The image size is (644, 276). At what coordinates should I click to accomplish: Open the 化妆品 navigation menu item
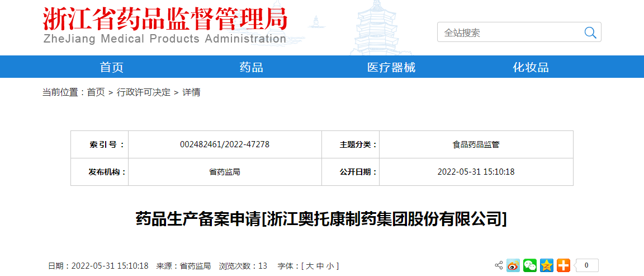(531, 67)
